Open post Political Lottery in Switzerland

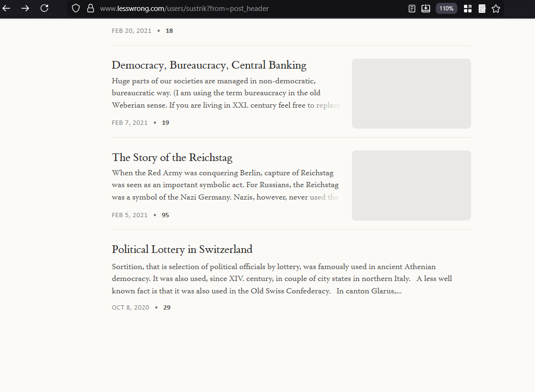click(182, 250)
